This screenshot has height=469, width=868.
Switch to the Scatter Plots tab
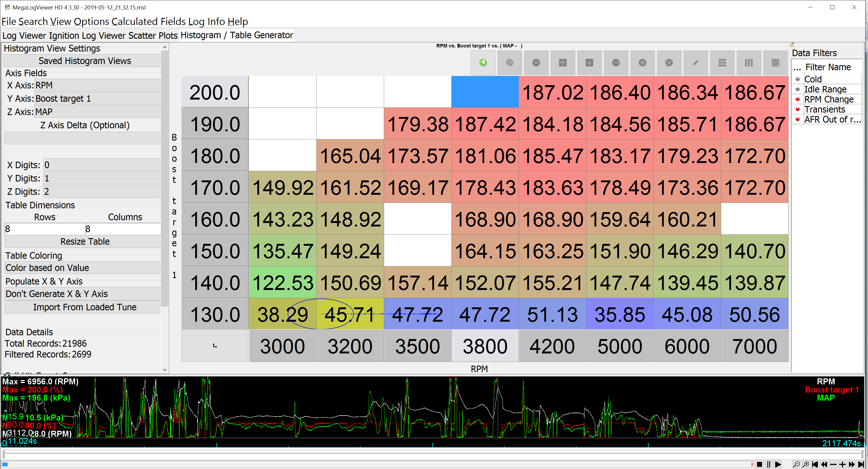pyautogui.click(x=153, y=35)
